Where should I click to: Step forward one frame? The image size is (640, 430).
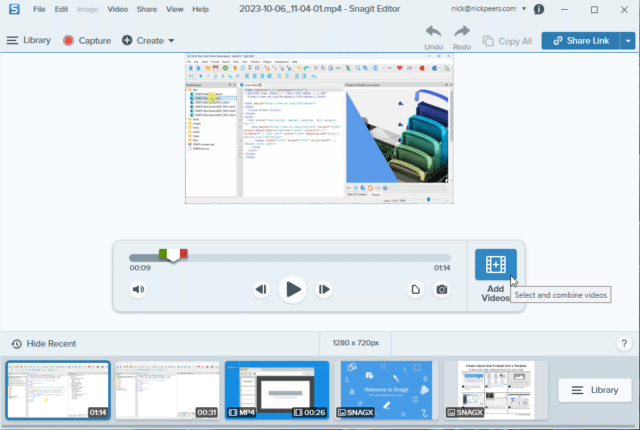(x=324, y=289)
